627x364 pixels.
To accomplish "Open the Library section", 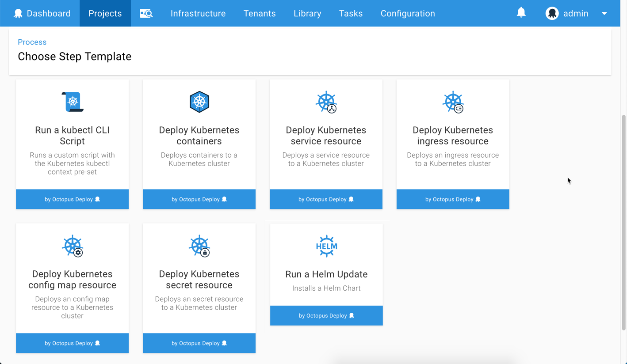I will point(307,13).
